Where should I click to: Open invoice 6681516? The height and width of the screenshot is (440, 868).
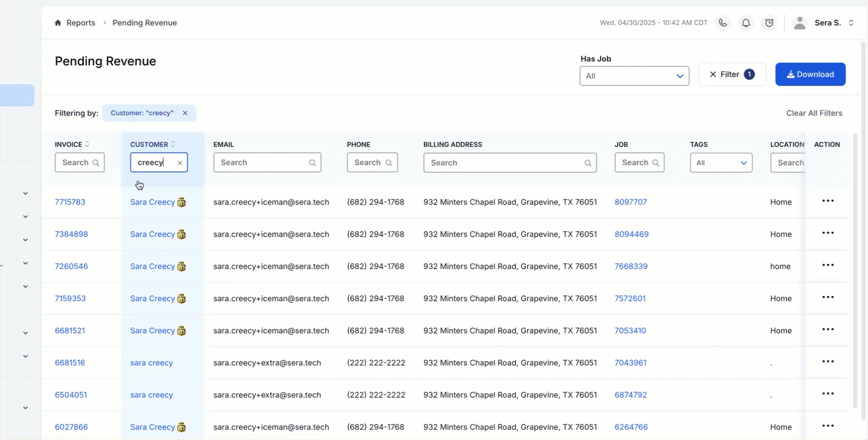click(70, 362)
